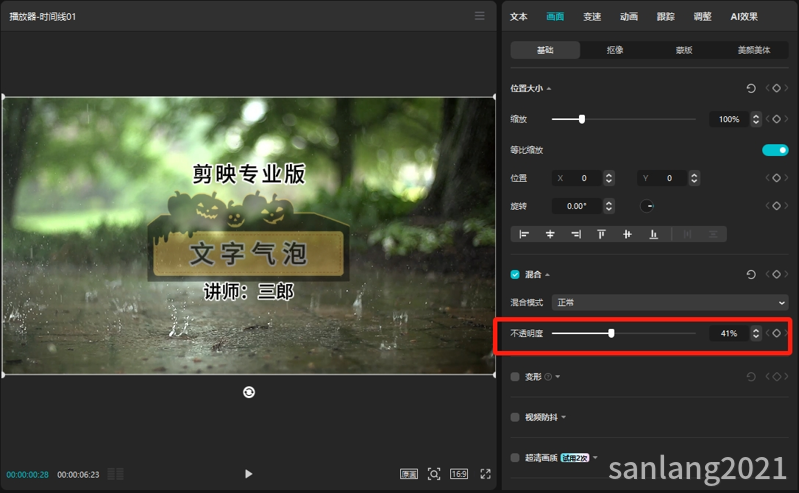Switch to the 文本 text tab
The width and height of the screenshot is (799, 493).
click(x=518, y=16)
